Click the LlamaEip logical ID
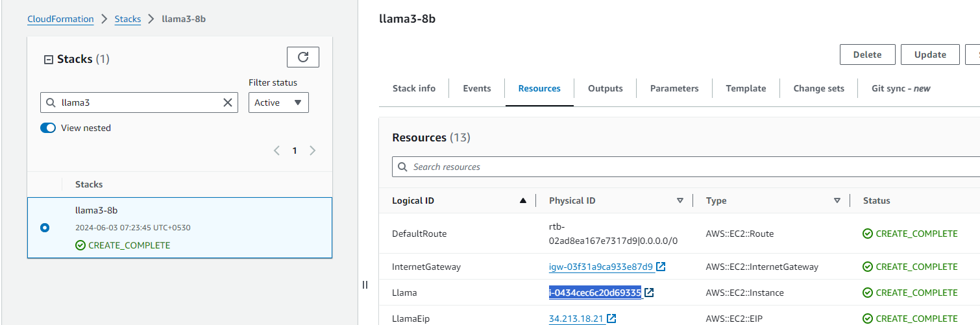Image resolution: width=980 pixels, height=325 pixels. 411,319
